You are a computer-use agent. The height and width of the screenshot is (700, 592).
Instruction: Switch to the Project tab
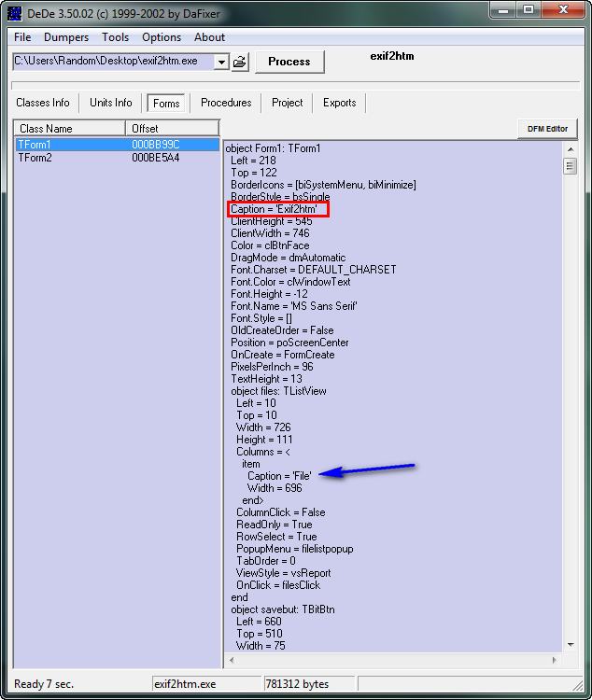pos(288,103)
